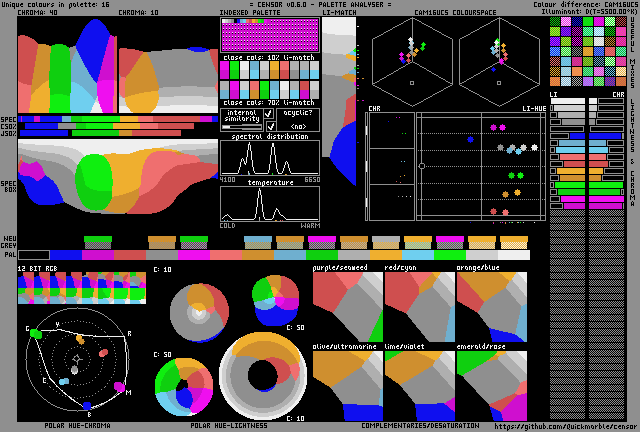This screenshot has height=432, width=640.
Task: Click the CHROMA: 10 colour map
Action: (x=169, y=80)
